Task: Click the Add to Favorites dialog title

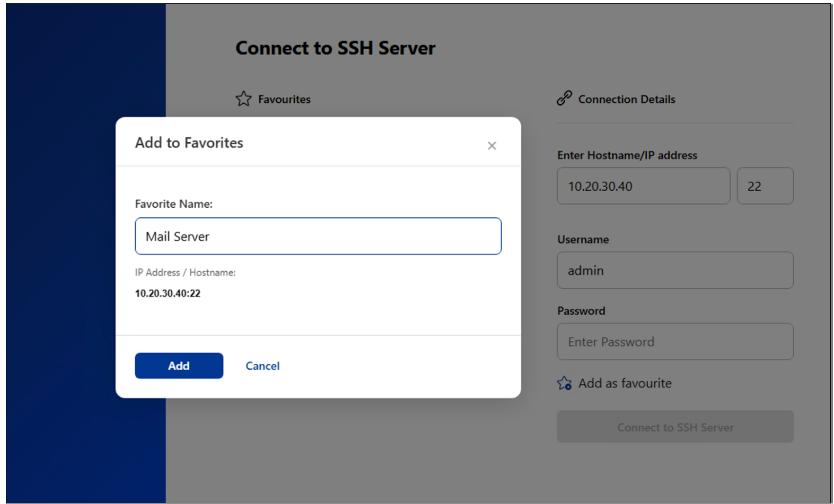Action: (x=189, y=143)
